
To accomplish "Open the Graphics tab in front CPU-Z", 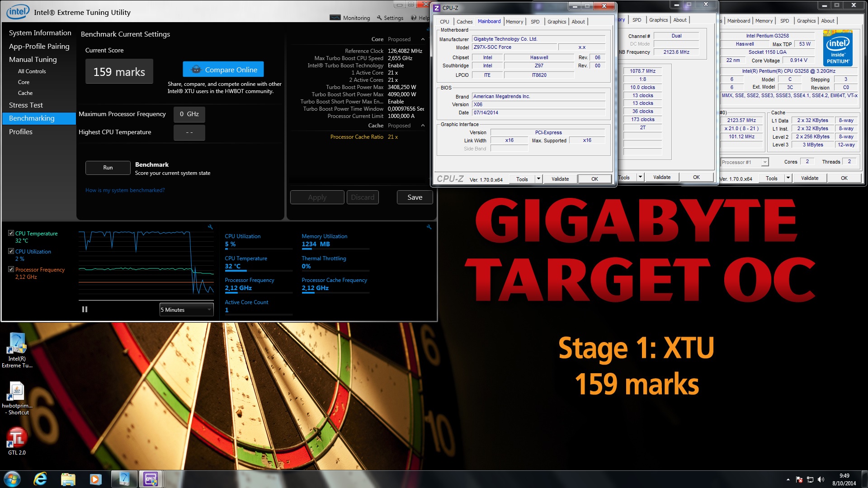I will 557,22.
